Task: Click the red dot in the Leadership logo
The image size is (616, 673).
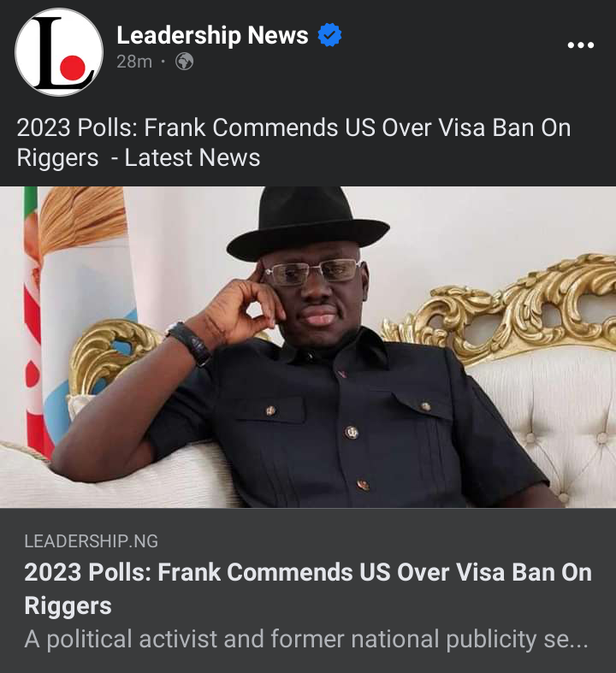Action: [73, 68]
